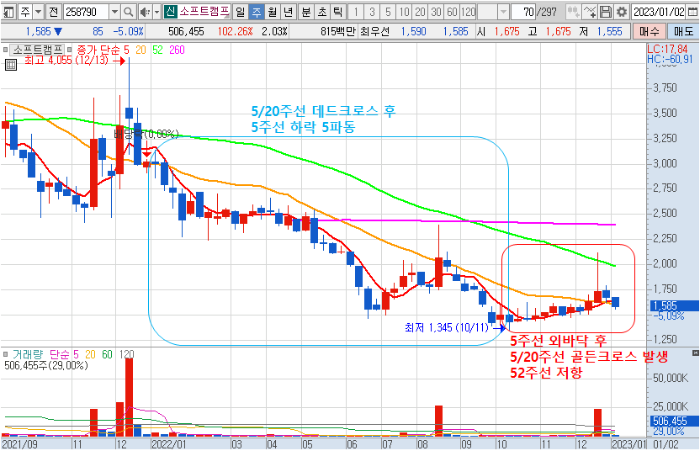700x450 pixels.
Task: Click the 815백만 trading value text
Action: [x=338, y=31]
